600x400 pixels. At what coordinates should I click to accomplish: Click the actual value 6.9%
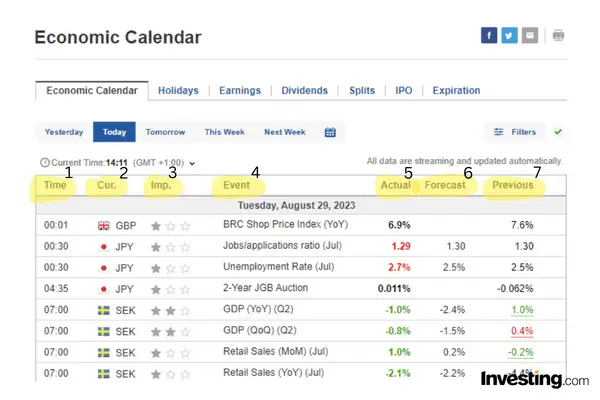coord(399,225)
